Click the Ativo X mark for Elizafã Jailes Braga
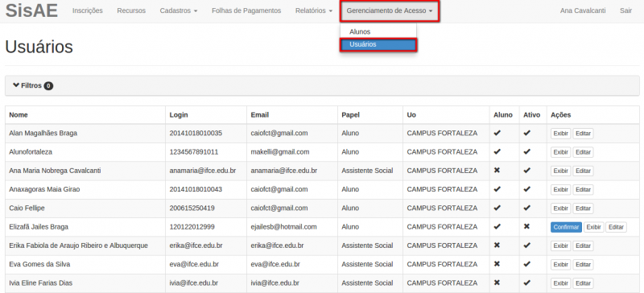 526,227
